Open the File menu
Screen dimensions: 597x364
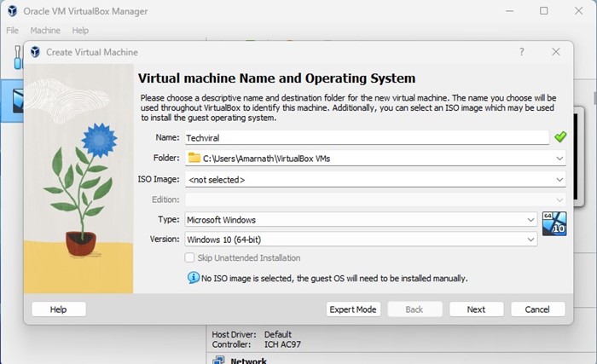pyautogui.click(x=12, y=31)
